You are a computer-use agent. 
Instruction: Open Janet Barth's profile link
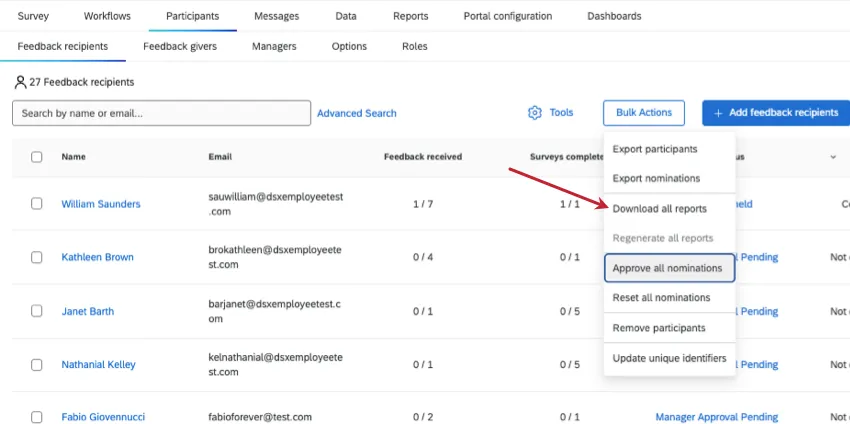pos(88,311)
